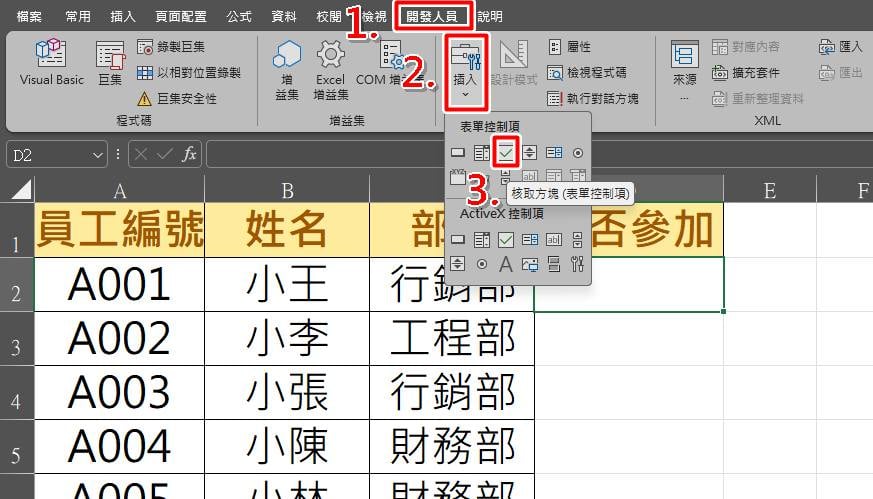Insert 核取方塊 form control checkbox
873x499 pixels.
[x=506, y=153]
